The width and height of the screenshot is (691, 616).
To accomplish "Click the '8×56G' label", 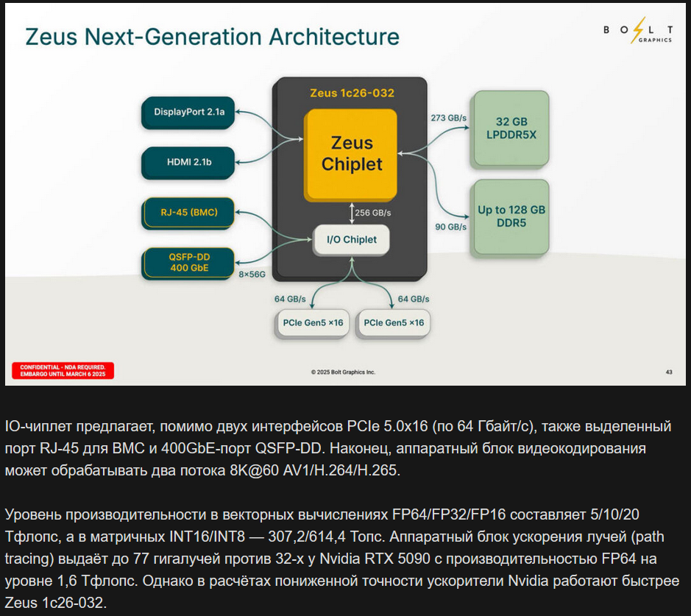I will (252, 275).
